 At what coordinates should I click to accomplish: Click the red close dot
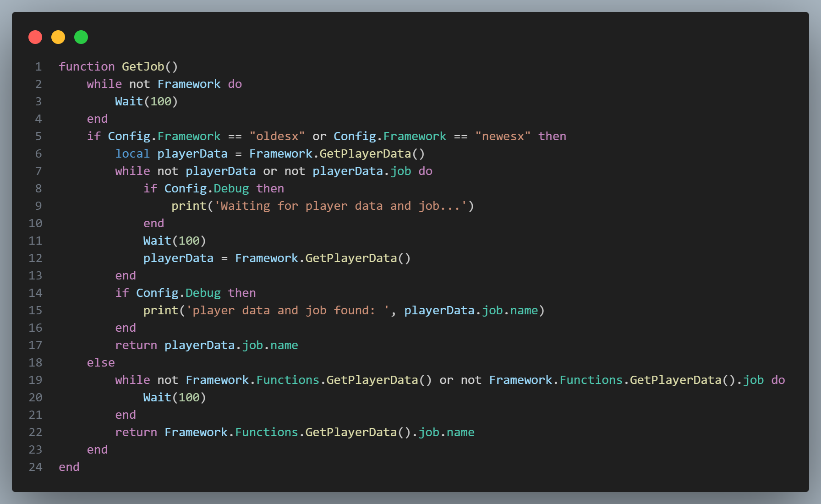pos(35,37)
